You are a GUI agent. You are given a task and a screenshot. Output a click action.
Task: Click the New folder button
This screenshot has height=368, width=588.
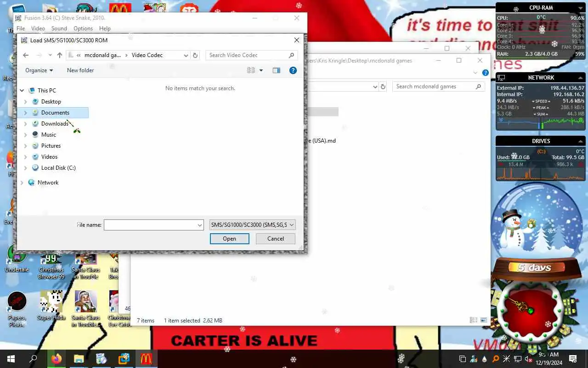(80, 70)
